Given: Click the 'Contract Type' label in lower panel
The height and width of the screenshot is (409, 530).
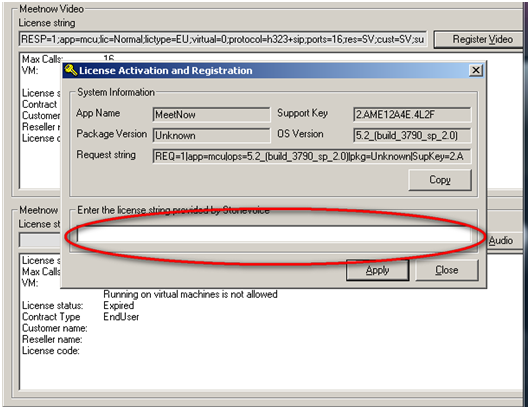Looking at the screenshot, I should pyautogui.click(x=51, y=317).
